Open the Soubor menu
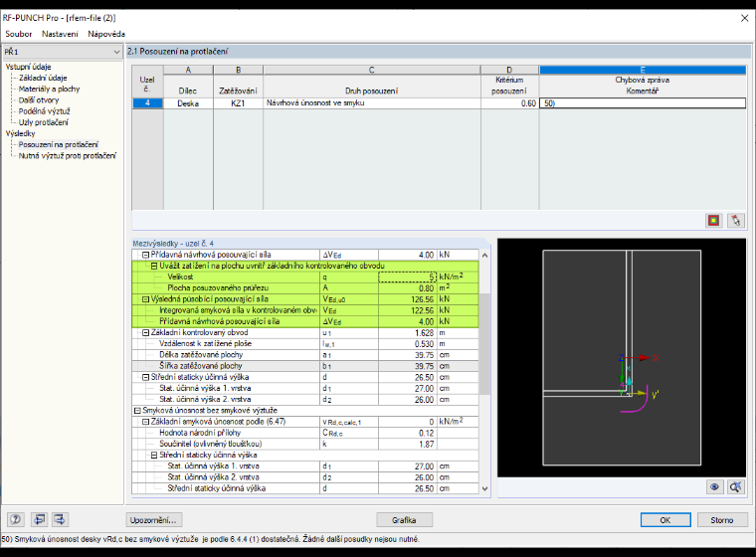 [x=18, y=34]
